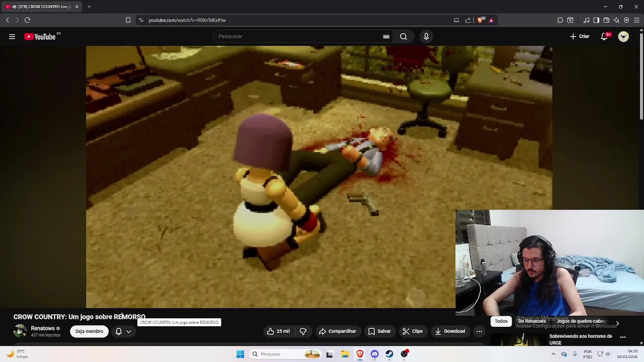The image size is (644, 362).
Task: Click the youtube.com address bar URL
Action: tap(187, 20)
